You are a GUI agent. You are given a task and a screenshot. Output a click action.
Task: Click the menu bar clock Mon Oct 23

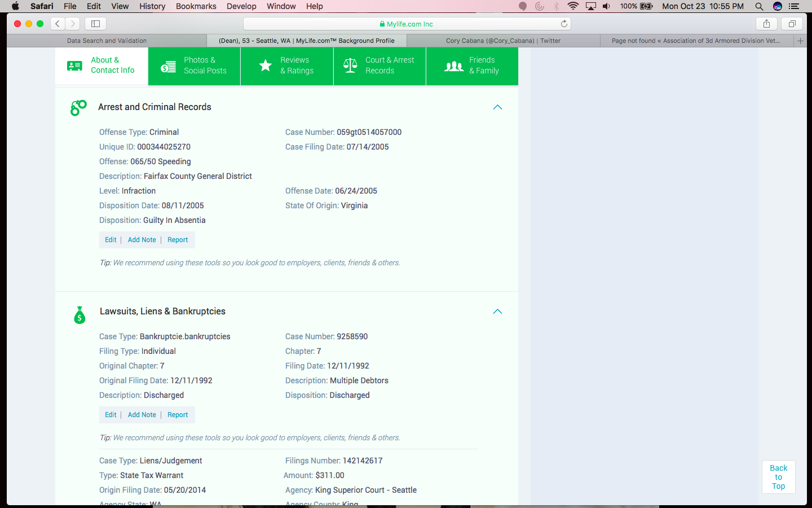coord(703,6)
